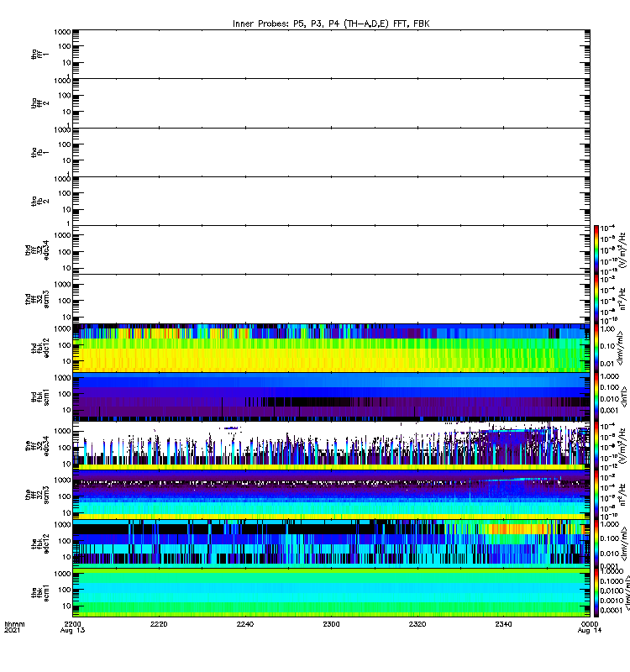This screenshot has height=672, width=630.
Task: Click the 'the fbk scm1' axis label
Action: pos(39,593)
